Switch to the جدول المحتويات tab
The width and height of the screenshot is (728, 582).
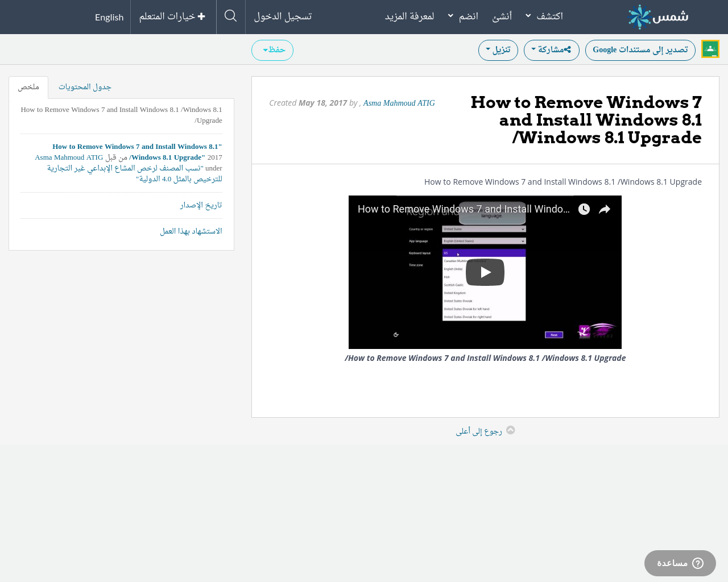point(85,86)
